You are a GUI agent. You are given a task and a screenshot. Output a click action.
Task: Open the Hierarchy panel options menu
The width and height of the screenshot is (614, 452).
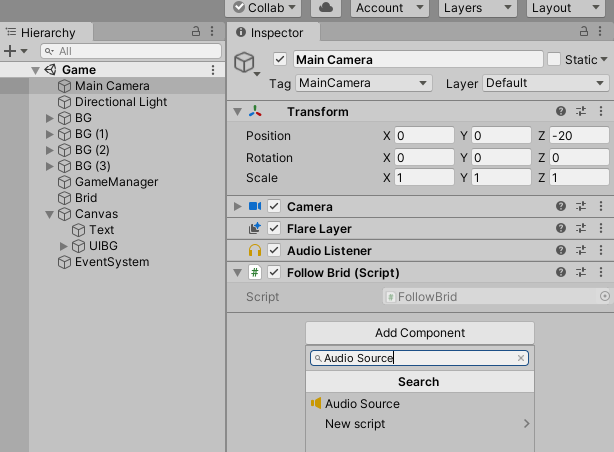coord(212,31)
